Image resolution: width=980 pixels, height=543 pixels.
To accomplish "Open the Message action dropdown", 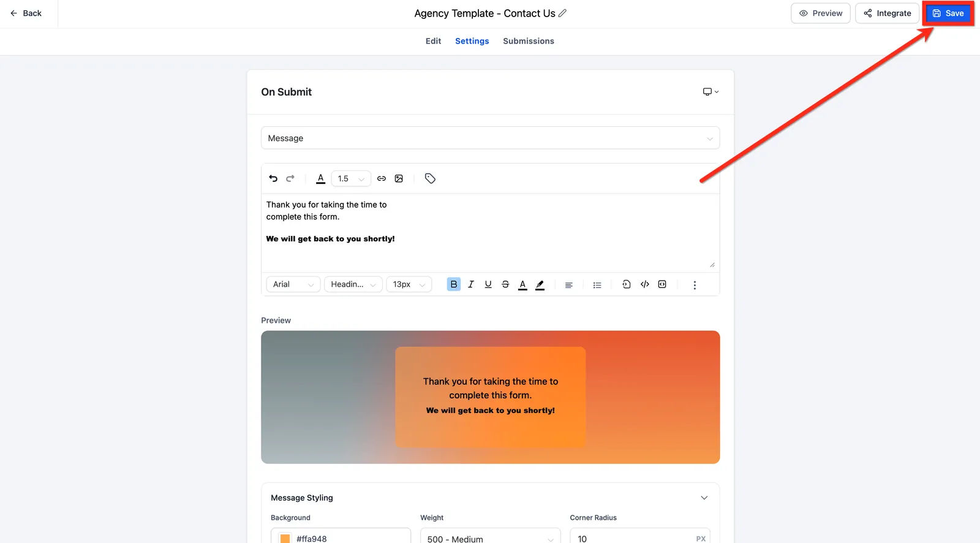I will (x=490, y=138).
